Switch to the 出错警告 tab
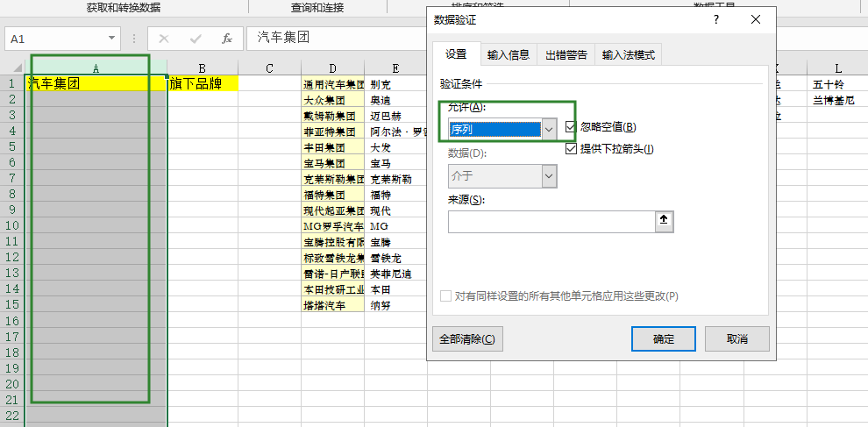The height and width of the screenshot is (427, 868). pyautogui.click(x=566, y=55)
